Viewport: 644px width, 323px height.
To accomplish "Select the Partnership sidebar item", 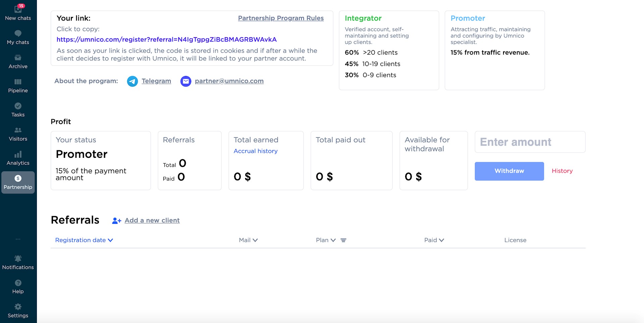I will tap(18, 182).
